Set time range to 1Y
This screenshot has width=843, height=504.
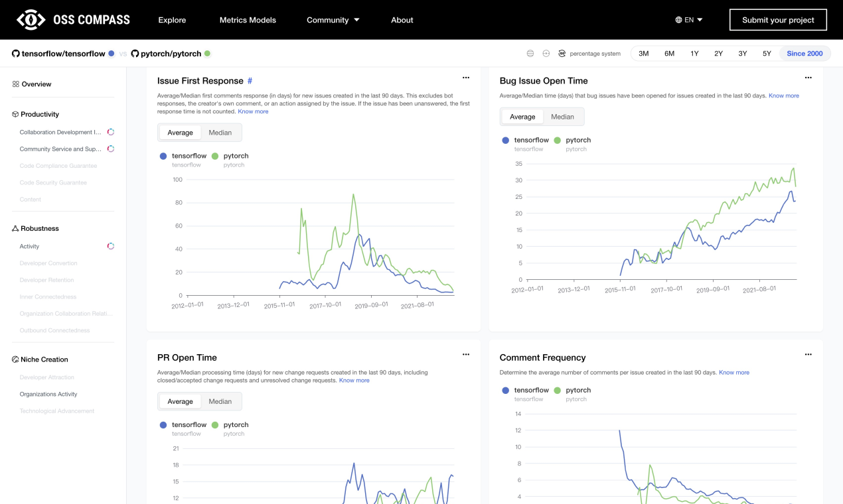694,54
